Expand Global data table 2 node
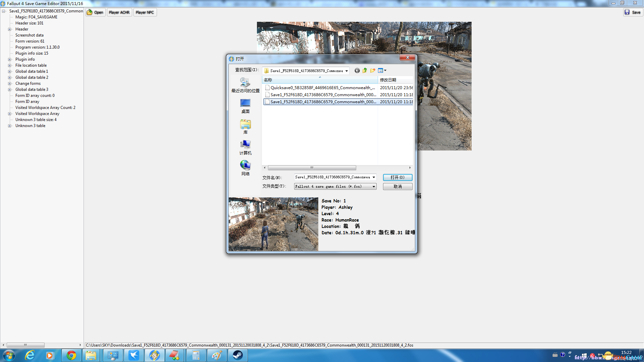This screenshot has height=362, width=644. tap(10, 77)
